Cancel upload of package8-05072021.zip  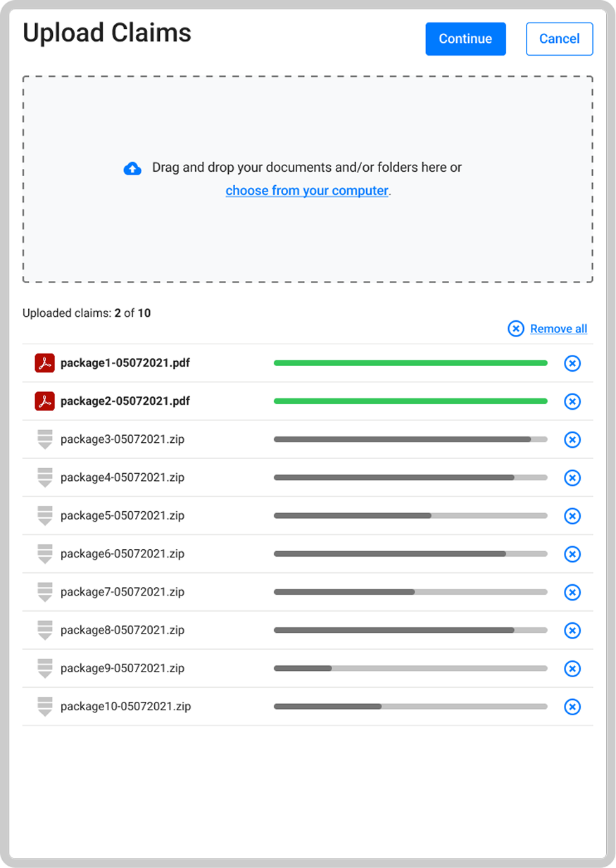572,630
